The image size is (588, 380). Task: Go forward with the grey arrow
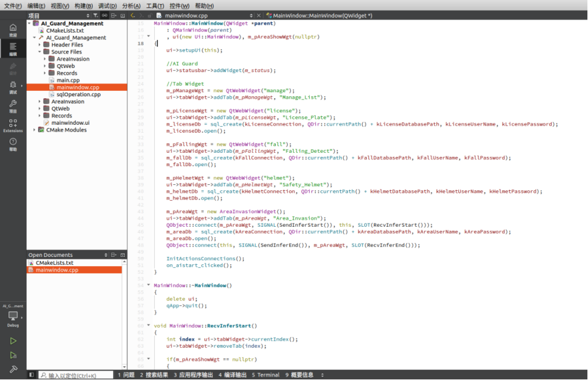click(141, 15)
